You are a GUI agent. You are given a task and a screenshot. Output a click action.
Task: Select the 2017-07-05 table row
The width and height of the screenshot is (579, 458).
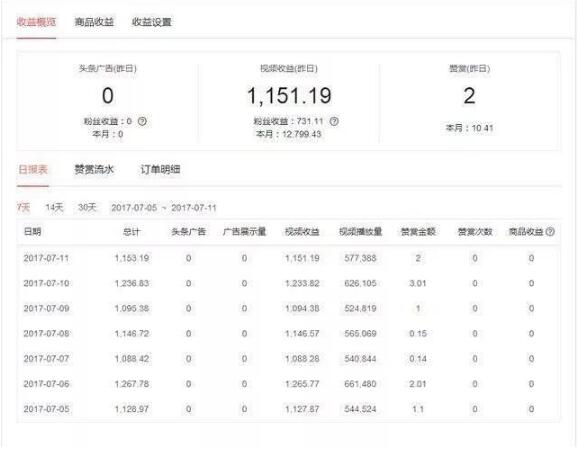pyautogui.click(x=288, y=409)
